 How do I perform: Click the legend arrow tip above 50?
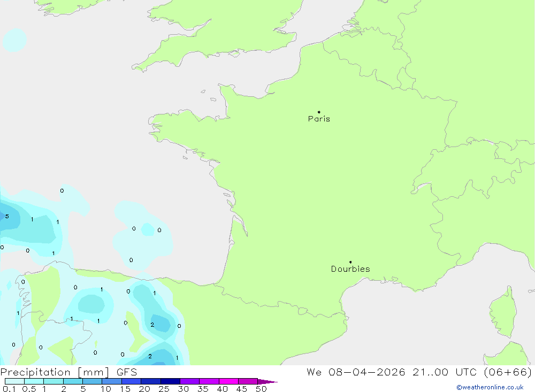click(x=268, y=381)
